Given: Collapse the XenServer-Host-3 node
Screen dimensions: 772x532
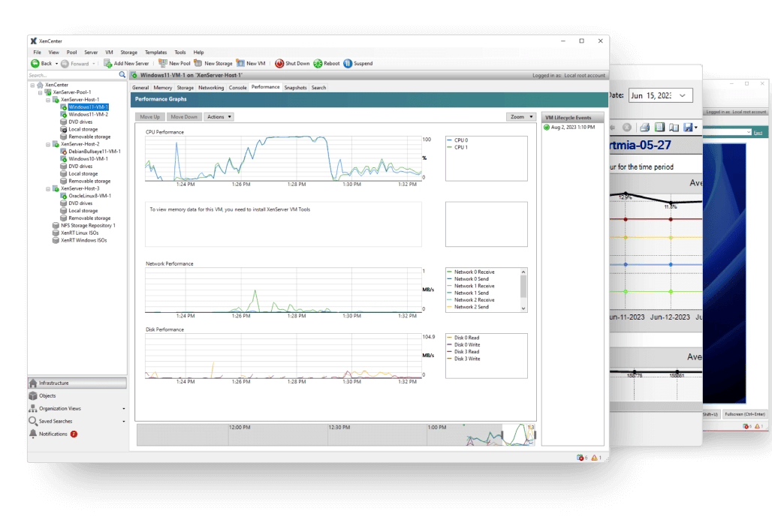Looking at the screenshot, I should 48,189.
